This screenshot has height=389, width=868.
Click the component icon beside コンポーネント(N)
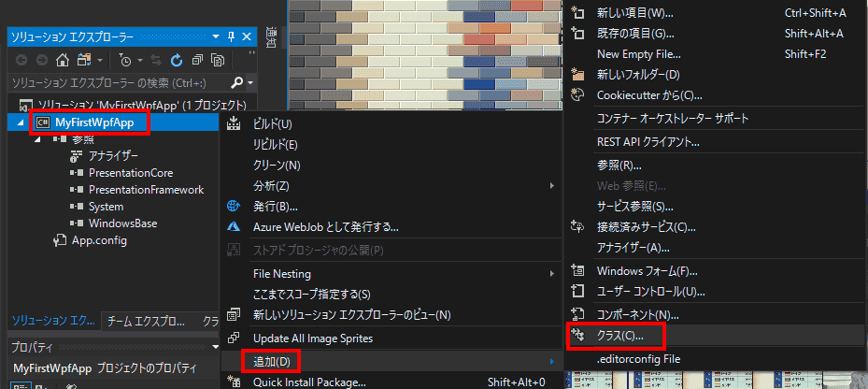click(578, 315)
